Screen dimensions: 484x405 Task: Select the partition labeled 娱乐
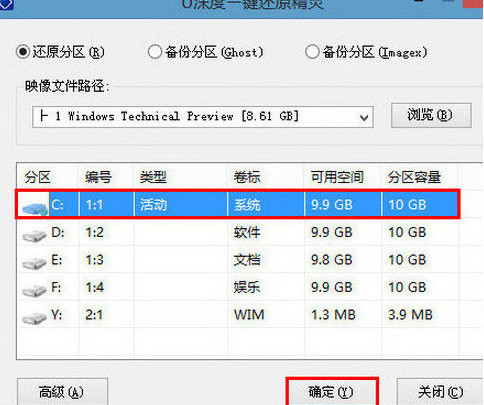pos(247,287)
